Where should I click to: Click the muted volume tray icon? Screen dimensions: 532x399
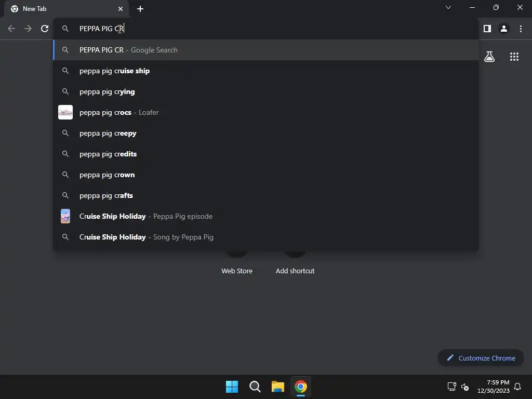coord(465,387)
